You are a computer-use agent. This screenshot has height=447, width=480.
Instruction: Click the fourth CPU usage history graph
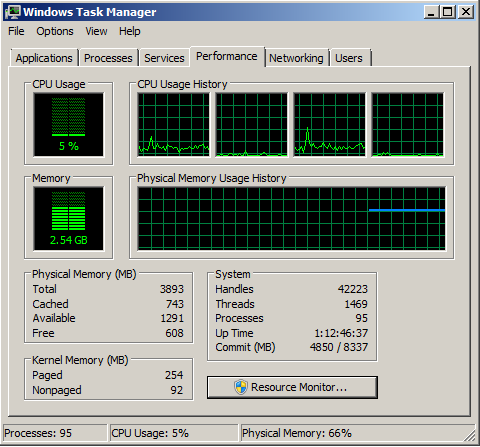408,125
